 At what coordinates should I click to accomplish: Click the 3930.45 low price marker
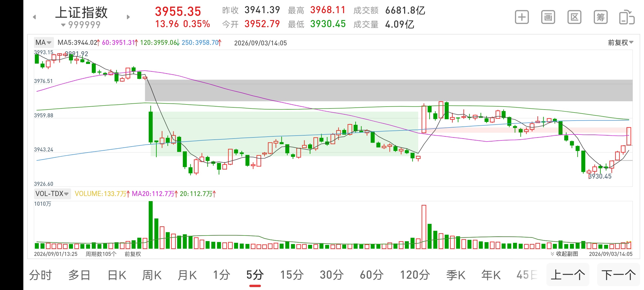(600, 176)
